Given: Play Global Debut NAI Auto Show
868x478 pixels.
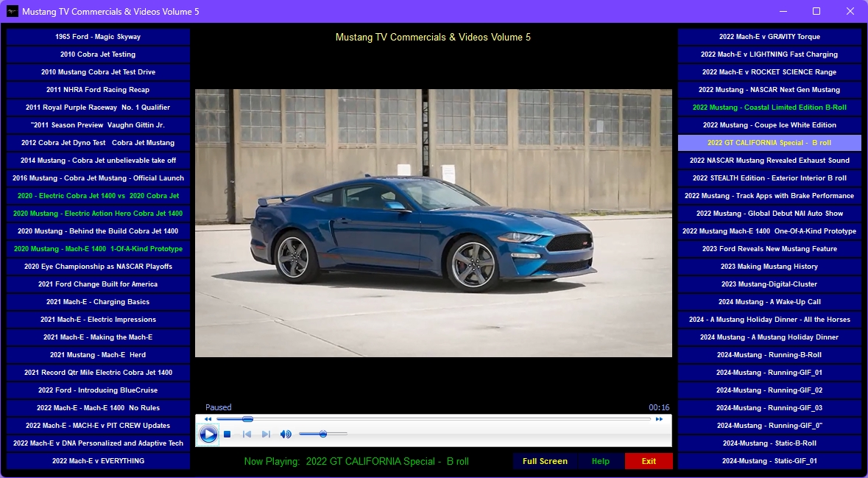Looking at the screenshot, I should tap(769, 214).
